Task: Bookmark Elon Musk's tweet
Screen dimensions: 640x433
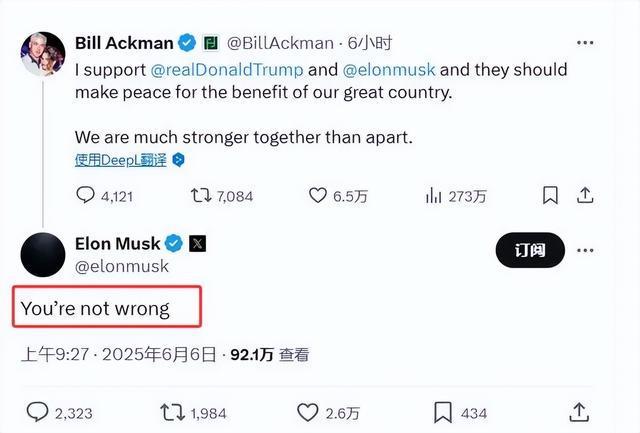Action: click(x=443, y=411)
